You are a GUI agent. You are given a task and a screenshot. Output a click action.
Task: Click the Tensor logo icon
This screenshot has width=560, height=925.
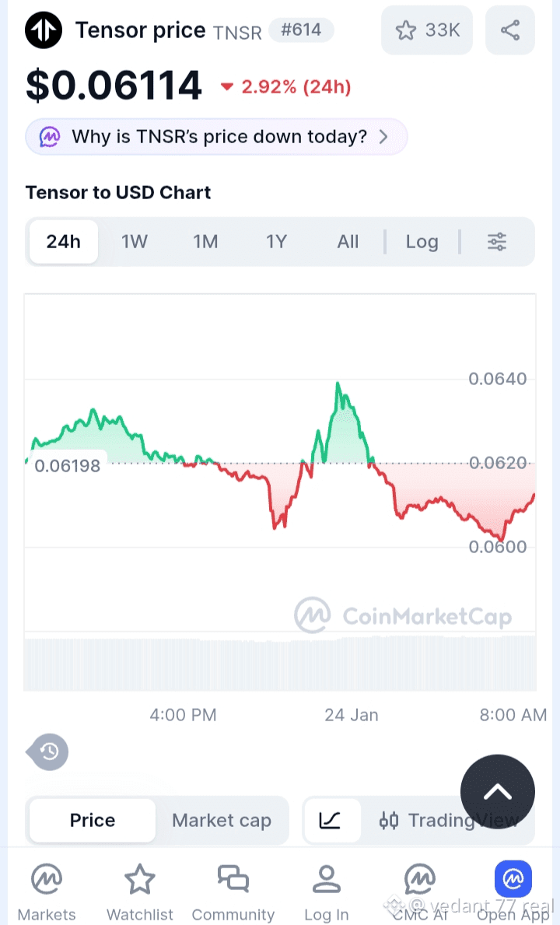(44, 31)
